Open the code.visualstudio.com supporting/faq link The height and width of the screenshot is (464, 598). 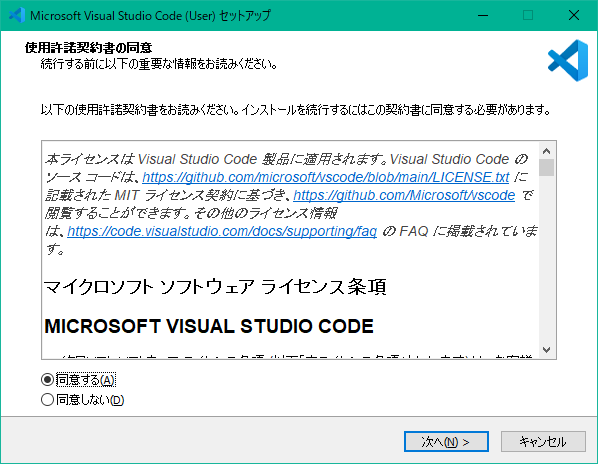pos(222,231)
